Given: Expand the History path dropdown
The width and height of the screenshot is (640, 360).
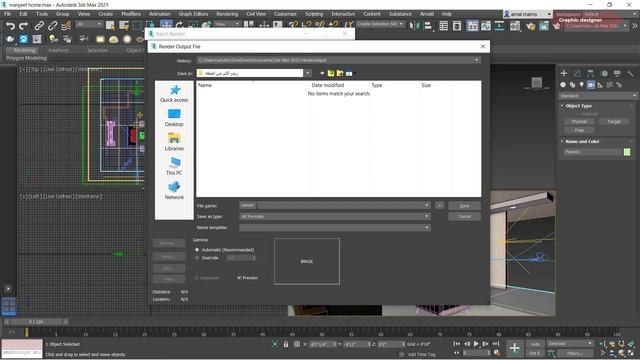Looking at the screenshot, I should [x=476, y=60].
